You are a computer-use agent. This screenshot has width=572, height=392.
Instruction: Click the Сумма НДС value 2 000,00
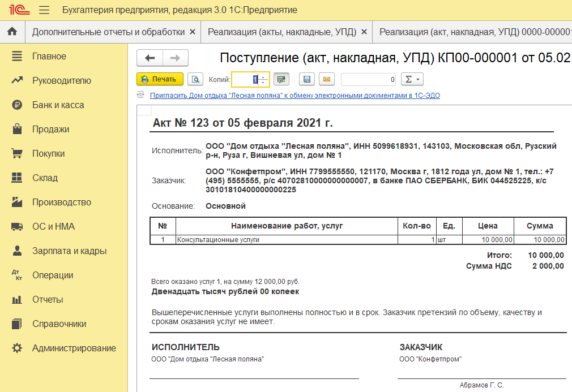pyautogui.click(x=548, y=266)
